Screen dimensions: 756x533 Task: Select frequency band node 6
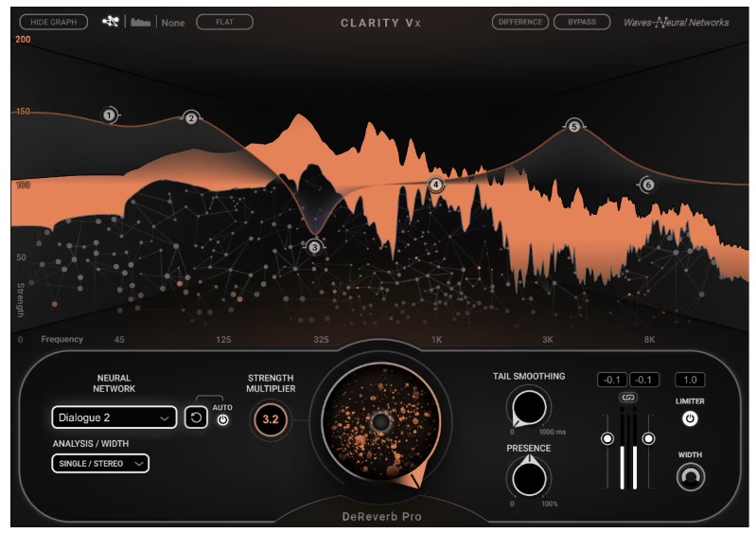coord(648,185)
